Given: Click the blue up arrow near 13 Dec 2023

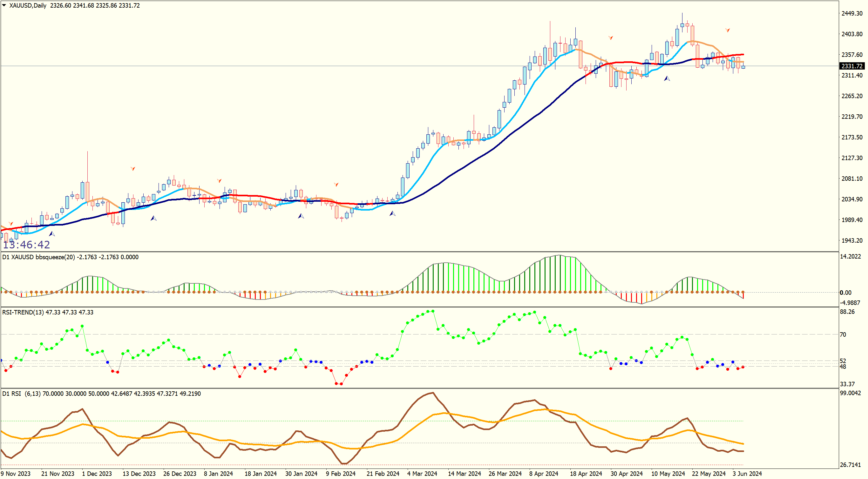Looking at the screenshot, I should [x=153, y=218].
